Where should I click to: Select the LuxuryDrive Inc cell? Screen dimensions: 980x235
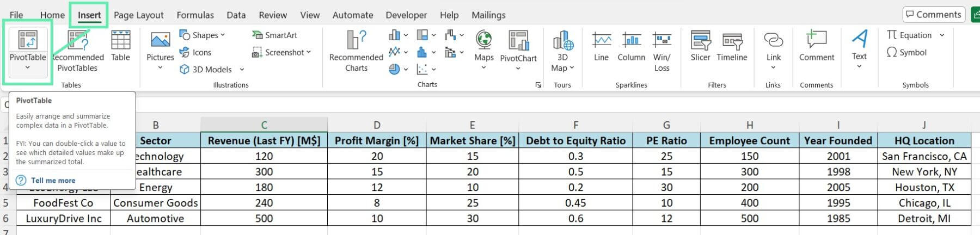coord(63,218)
